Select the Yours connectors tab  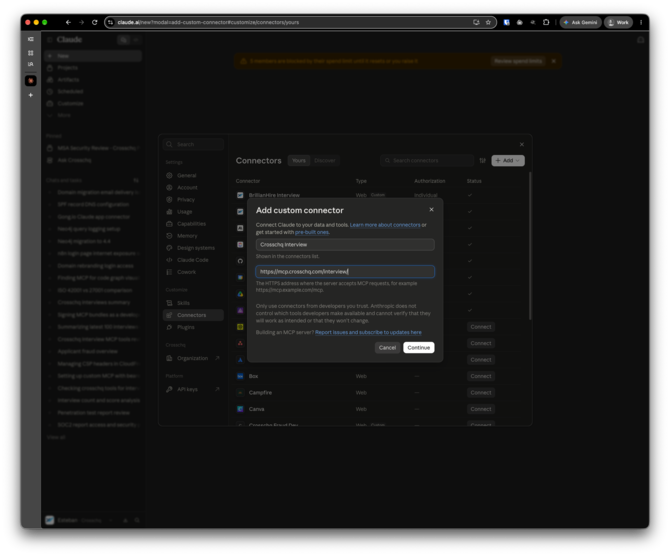pyautogui.click(x=299, y=161)
